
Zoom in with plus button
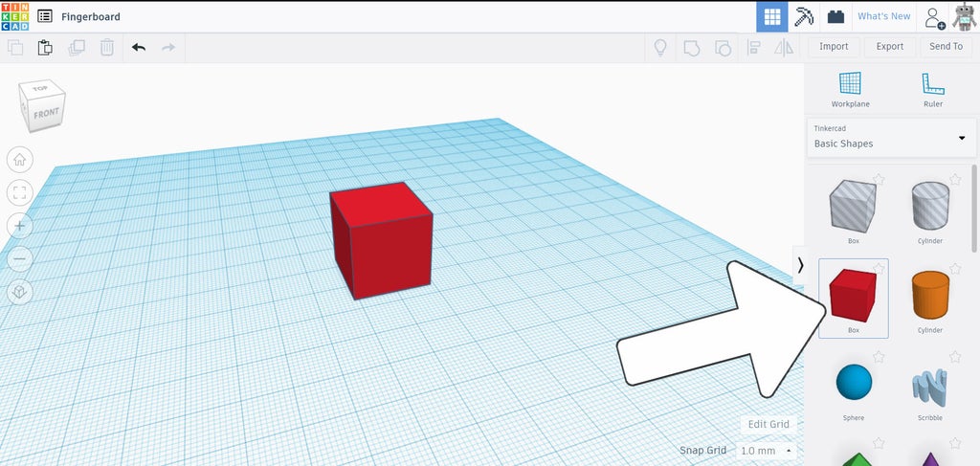point(19,226)
